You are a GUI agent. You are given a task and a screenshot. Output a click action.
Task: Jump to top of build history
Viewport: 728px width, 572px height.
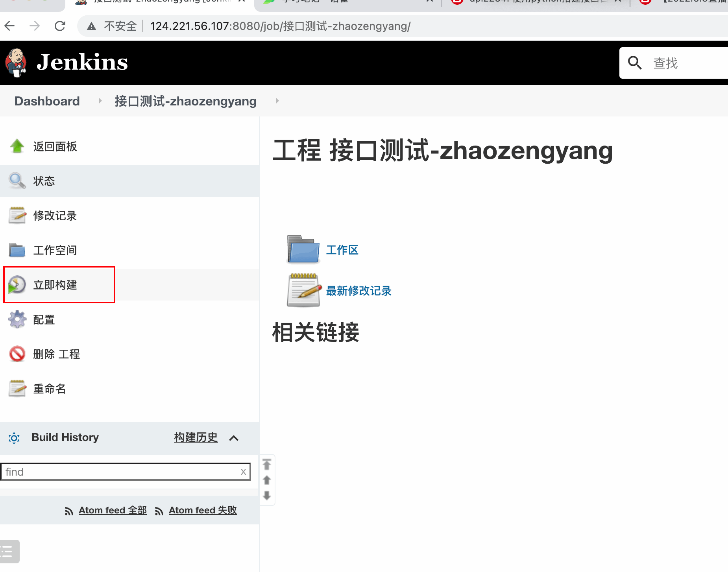[x=267, y=465]
